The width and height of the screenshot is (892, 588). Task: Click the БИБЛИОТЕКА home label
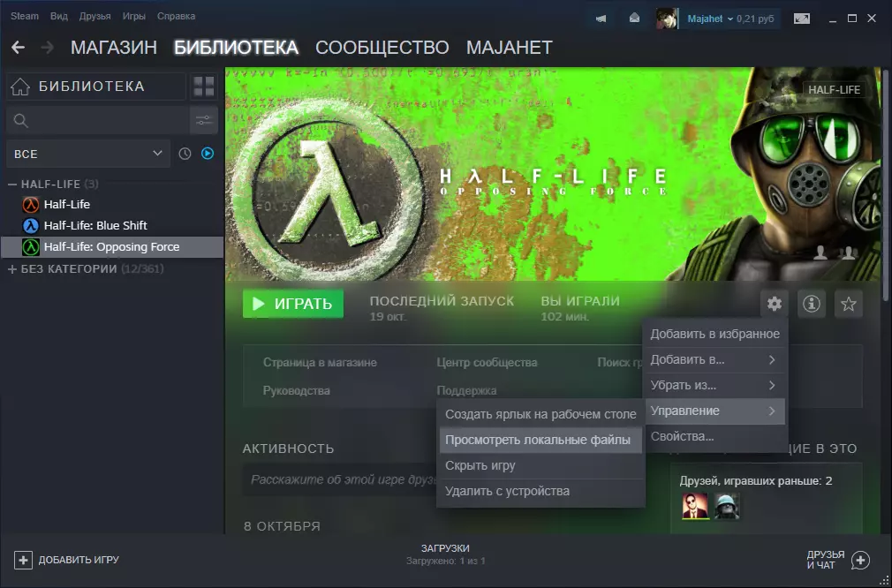[x=92, y=87]
